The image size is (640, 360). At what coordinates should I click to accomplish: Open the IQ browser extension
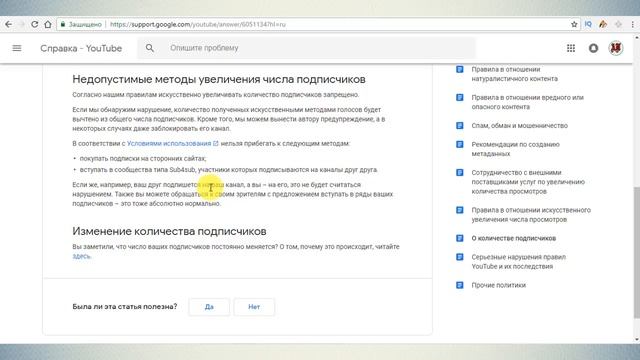coord(588,24)
